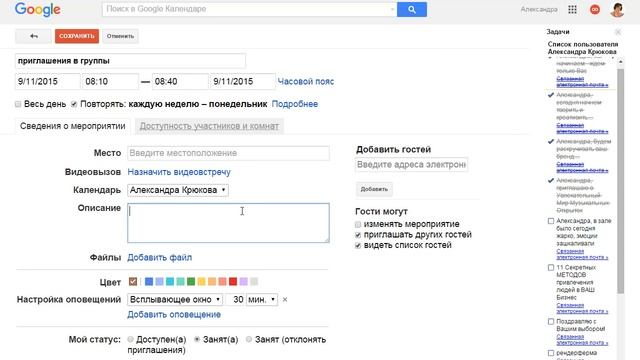Screen dimensions: 640x360
Task: Select the Занят(а) status radio
Action: click(197, 339)
